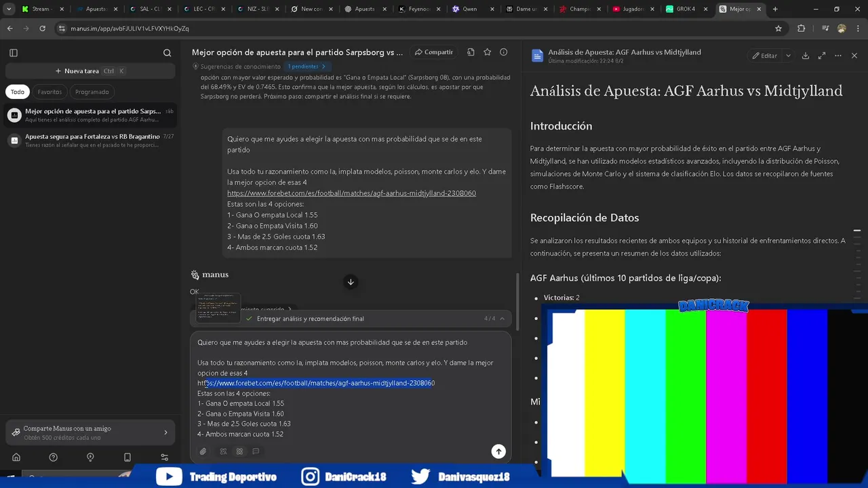Go back in browser history
This screenshot has height=488, width=868.
pyautogui.click(x=9, y=28)
